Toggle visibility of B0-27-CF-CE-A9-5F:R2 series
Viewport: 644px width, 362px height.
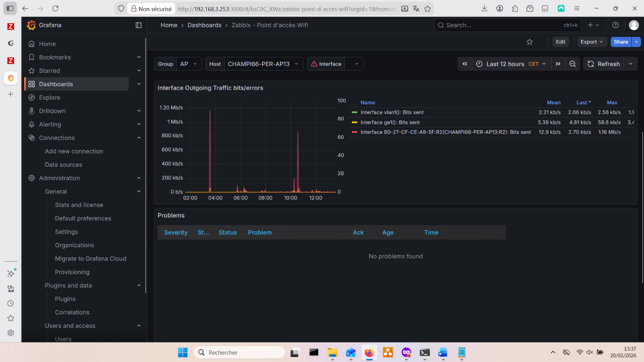[x=446, y=132]
